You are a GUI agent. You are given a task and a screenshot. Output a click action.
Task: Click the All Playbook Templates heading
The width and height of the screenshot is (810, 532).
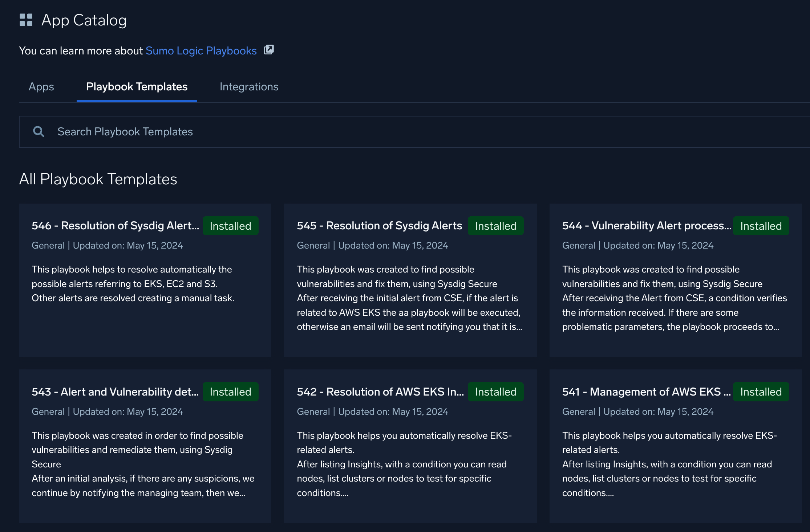tap(98, 179)
